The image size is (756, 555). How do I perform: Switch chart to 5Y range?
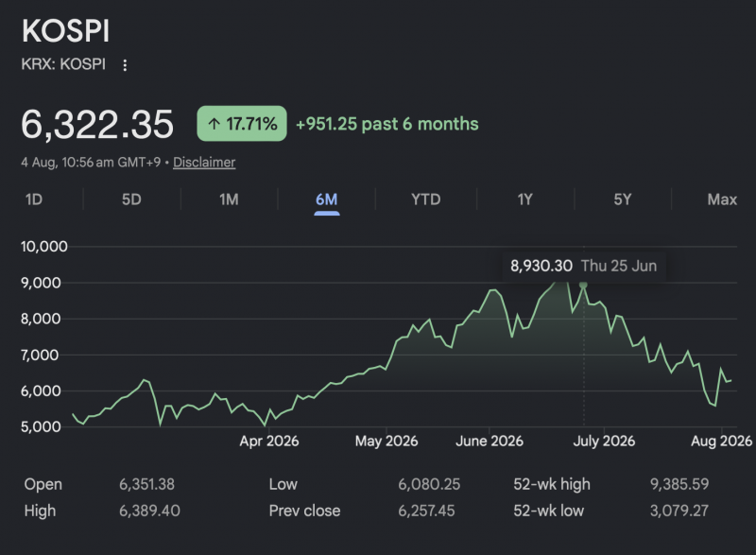click(x=622, y=199)
